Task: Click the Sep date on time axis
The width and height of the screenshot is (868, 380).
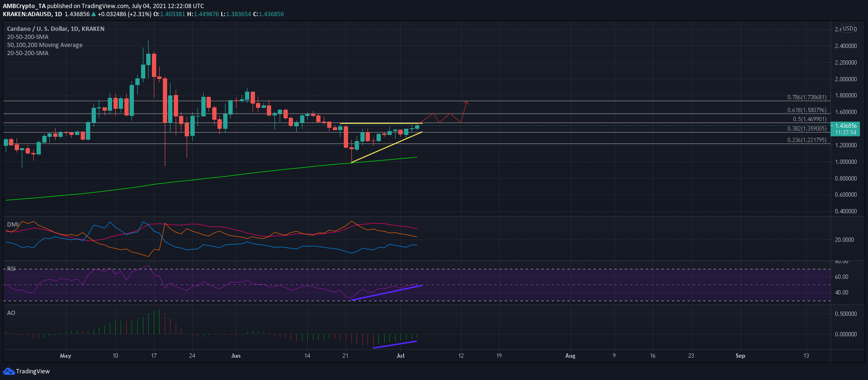Action: [740, 356]
